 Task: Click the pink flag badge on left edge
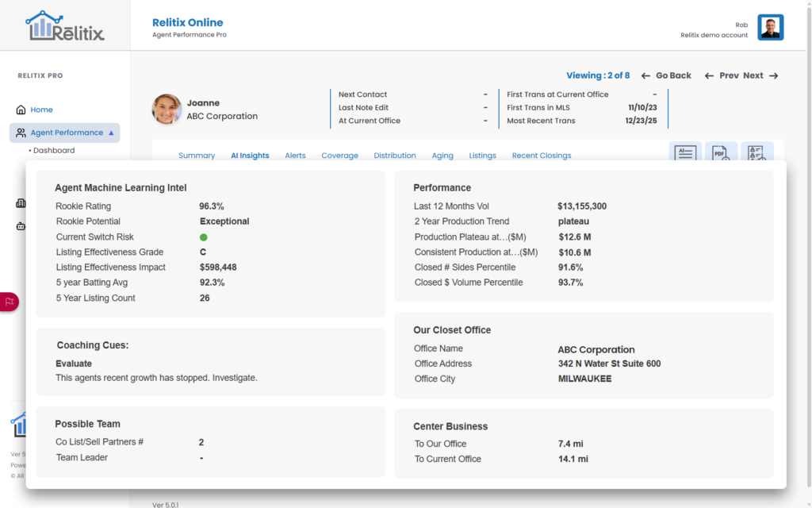tap(9, 302)
